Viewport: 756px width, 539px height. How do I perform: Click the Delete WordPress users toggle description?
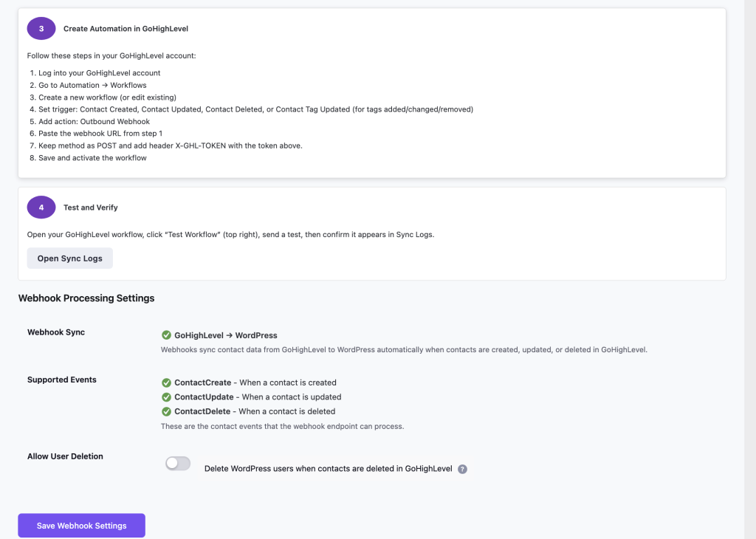tap(329, 469)
